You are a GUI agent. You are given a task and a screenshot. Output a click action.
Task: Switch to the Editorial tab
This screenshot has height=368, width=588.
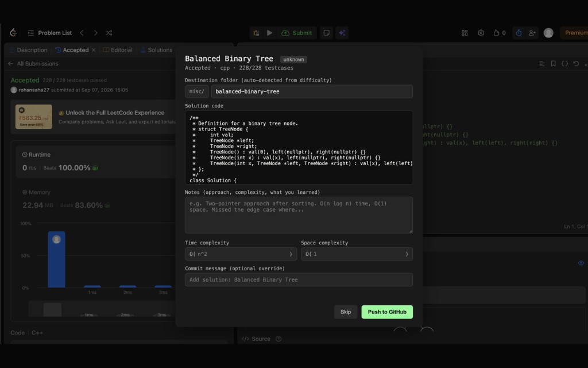(118, 50)
